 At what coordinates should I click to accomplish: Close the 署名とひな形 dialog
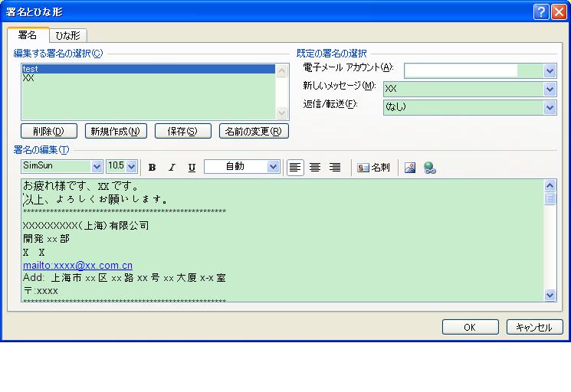(559, 12)
